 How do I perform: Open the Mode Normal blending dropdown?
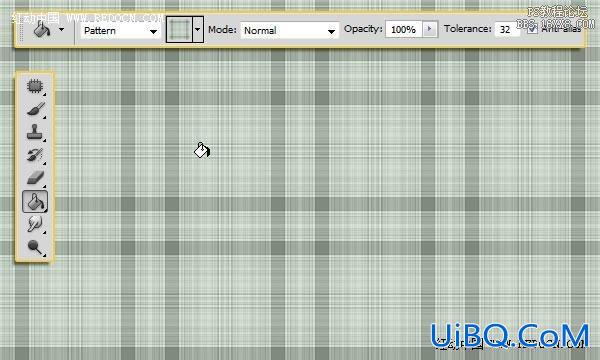click(289, 31)
